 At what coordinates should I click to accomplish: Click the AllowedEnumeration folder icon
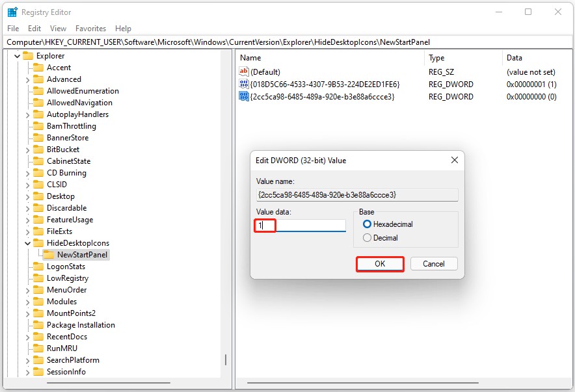(x=38, y=91)
